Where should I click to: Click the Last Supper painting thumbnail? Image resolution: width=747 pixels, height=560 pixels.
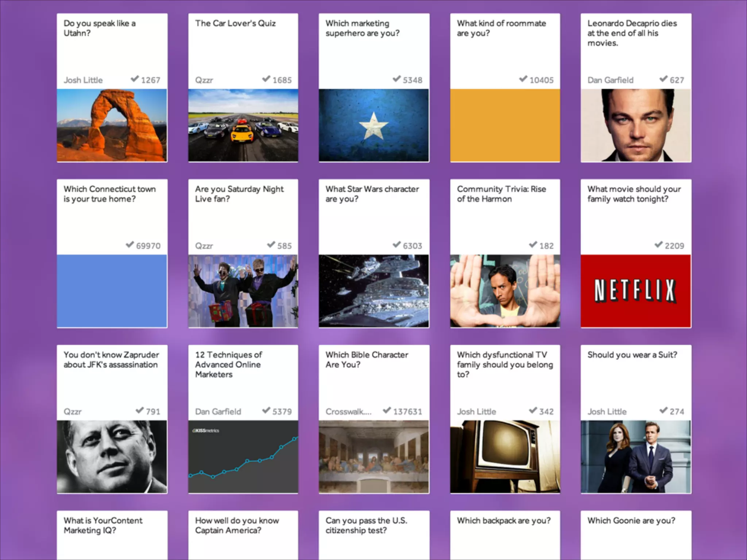click(x=374, y=457)
